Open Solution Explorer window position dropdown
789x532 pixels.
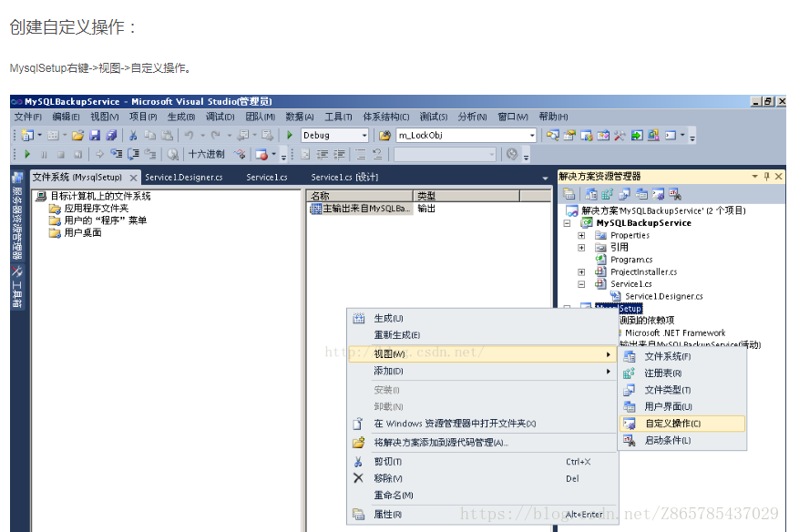(x=754, y=176)
